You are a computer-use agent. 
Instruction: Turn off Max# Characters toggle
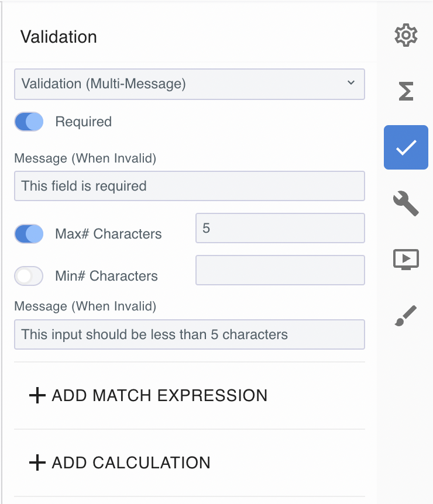coord(29,234)
